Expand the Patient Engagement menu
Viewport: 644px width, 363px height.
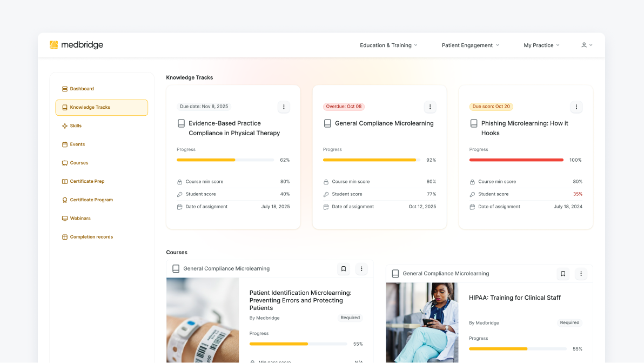coord(470,45)
